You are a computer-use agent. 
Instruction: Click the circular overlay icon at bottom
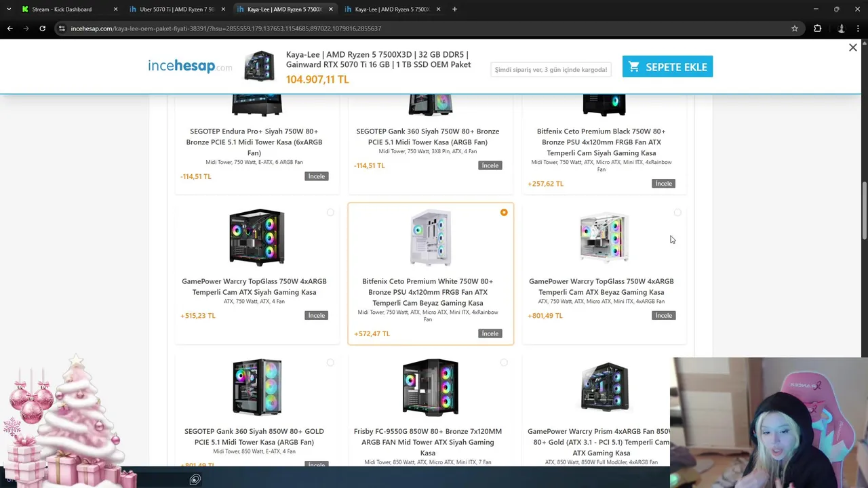click(195, 480)
